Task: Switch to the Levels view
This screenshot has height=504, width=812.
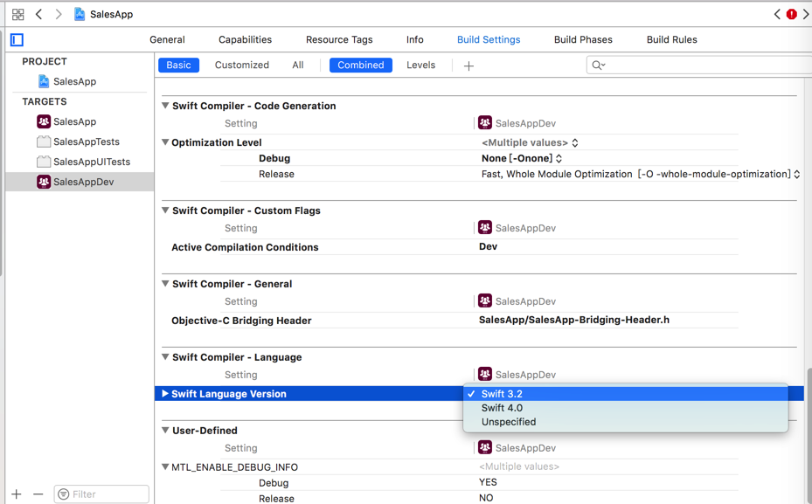Action: click(x=420, y=66)
